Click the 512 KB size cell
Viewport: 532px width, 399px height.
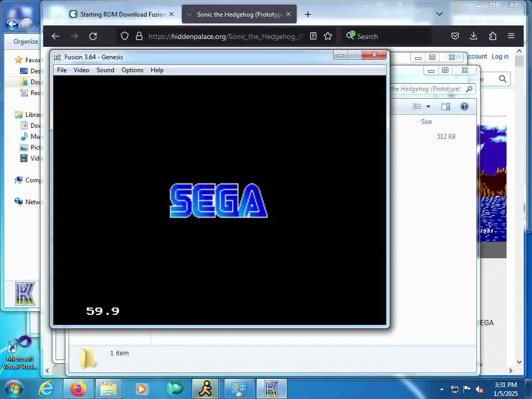click(446, 137)
